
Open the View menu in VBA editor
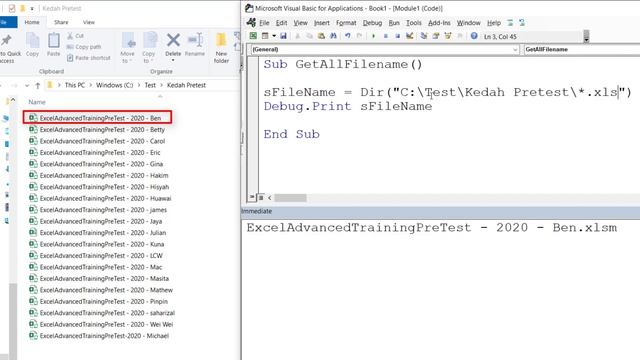[x=300, y=23]
